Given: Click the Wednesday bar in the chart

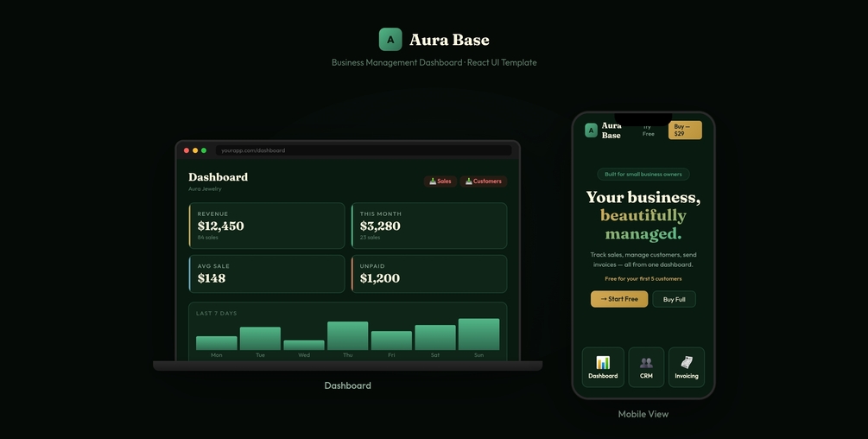Looking at the screenshot, I should click(x=304, y=345).
